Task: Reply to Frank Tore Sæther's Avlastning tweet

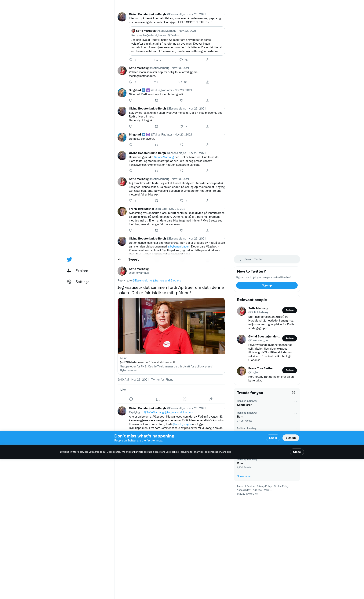Action: [x=131, y=230]
